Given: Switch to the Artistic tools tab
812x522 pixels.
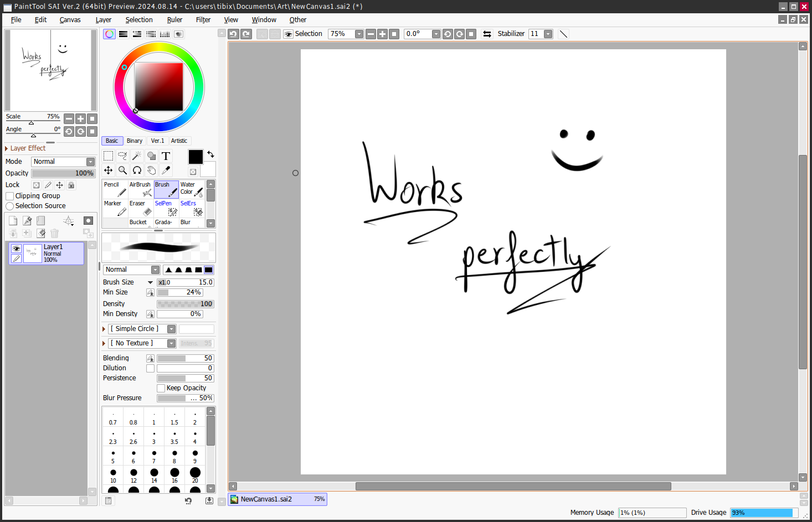Looking at the screenshot, I should (x=179, y=141).
